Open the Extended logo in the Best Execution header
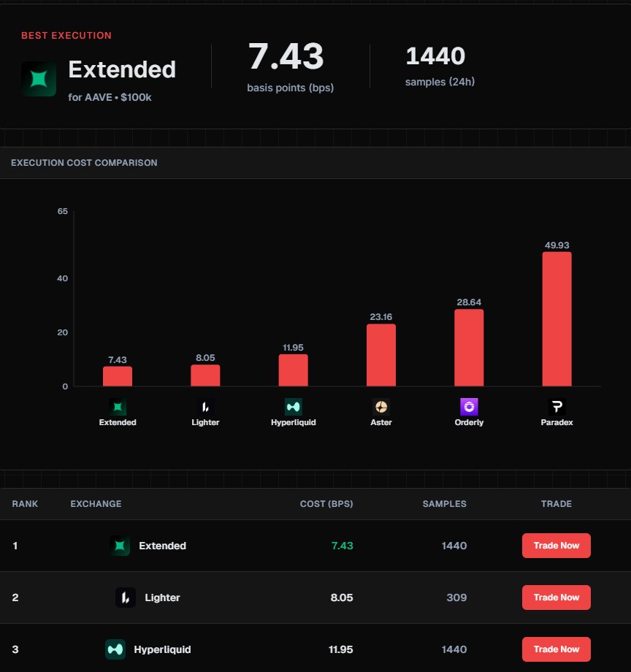 point(38,78)
